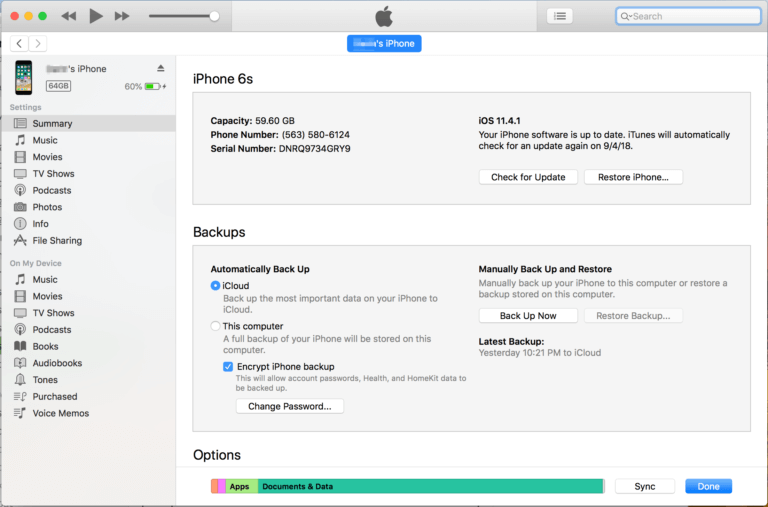The image size is (768, 507).
Task: Click the iOS 11.4.1 version label
Action: coord(499,121)
